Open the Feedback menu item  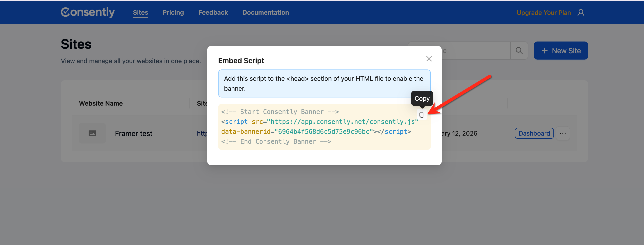tap(213, 12)
